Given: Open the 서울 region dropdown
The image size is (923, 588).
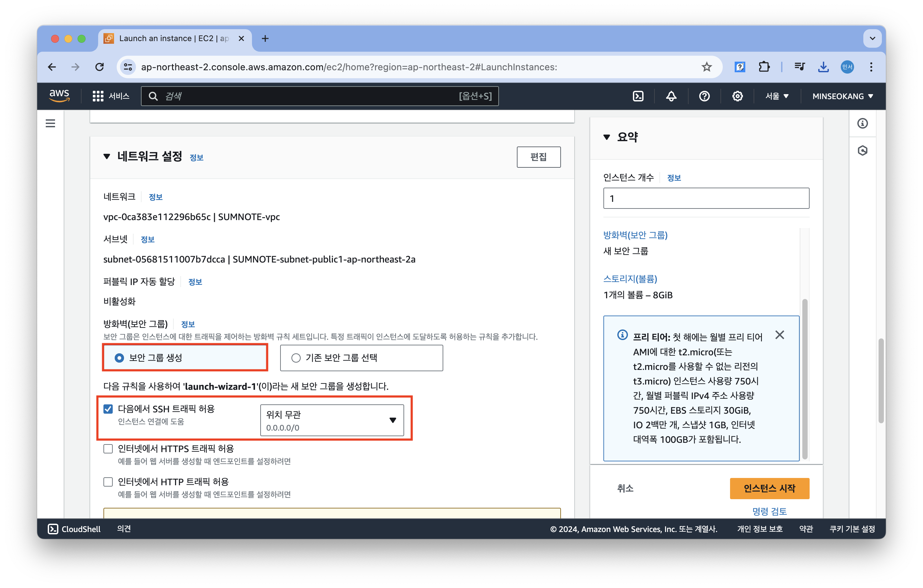Looking at the screenshot, I should pos(776,96).
